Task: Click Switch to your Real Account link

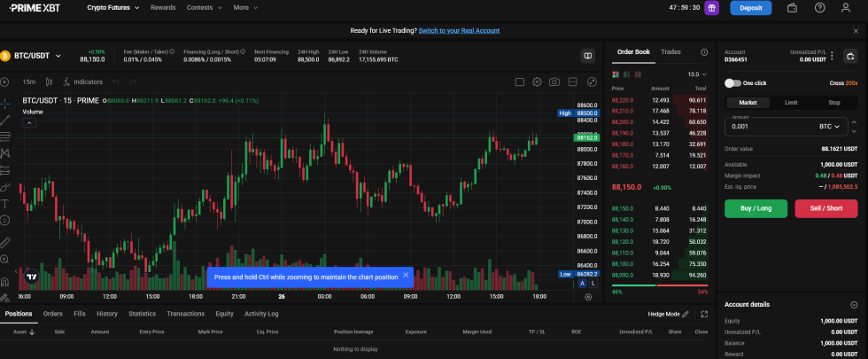Action: 461,30
